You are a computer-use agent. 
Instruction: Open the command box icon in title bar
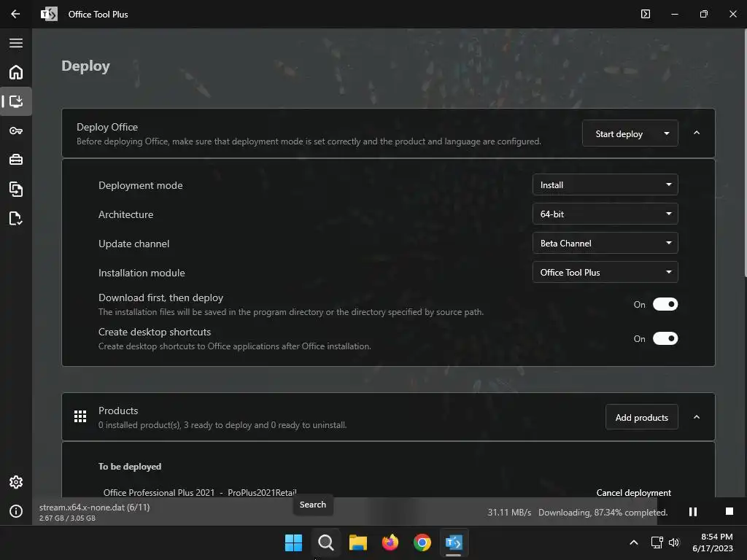click(x=646, y=14)
